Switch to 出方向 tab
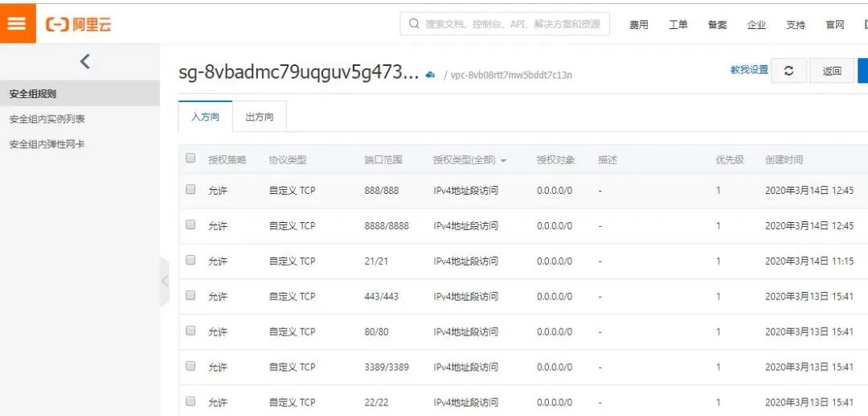 click(x=260, y=117)
